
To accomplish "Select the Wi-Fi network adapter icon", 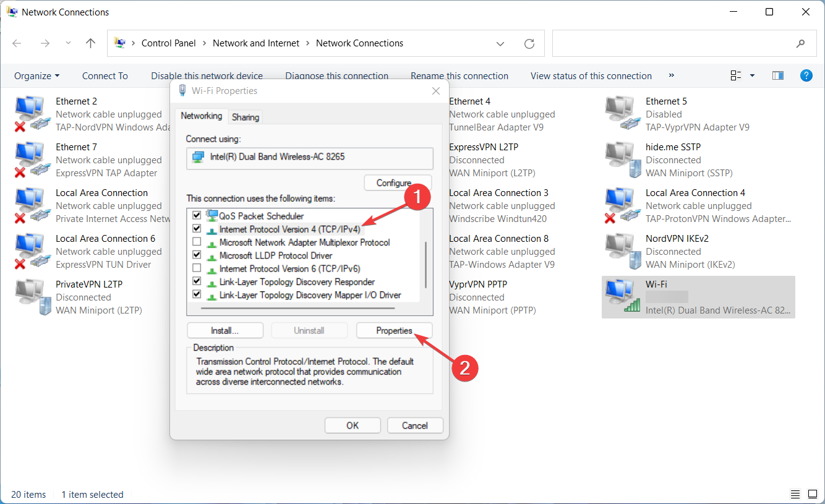I will coord(623,297).
